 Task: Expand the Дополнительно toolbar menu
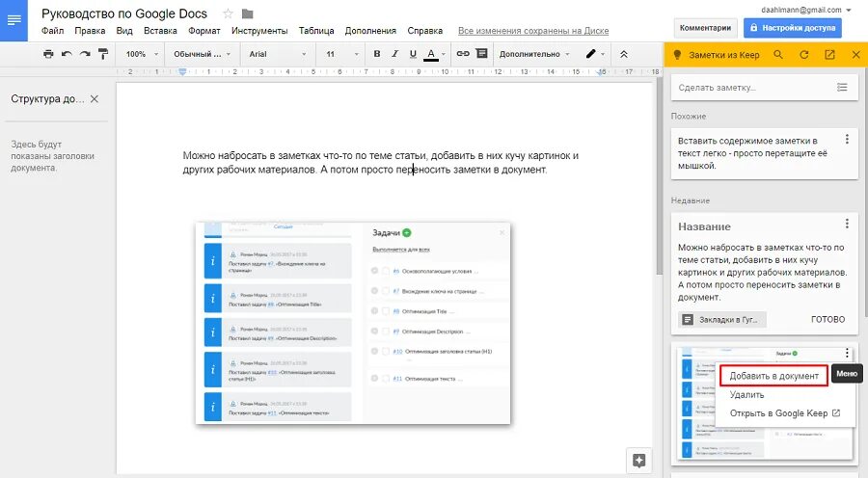pyautogui.click(x=534, y=54)
